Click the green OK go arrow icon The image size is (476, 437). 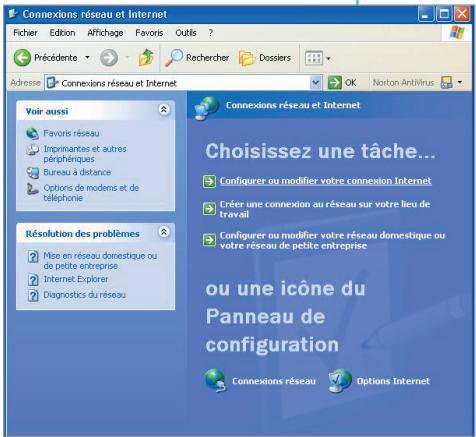tap(334, 82)
